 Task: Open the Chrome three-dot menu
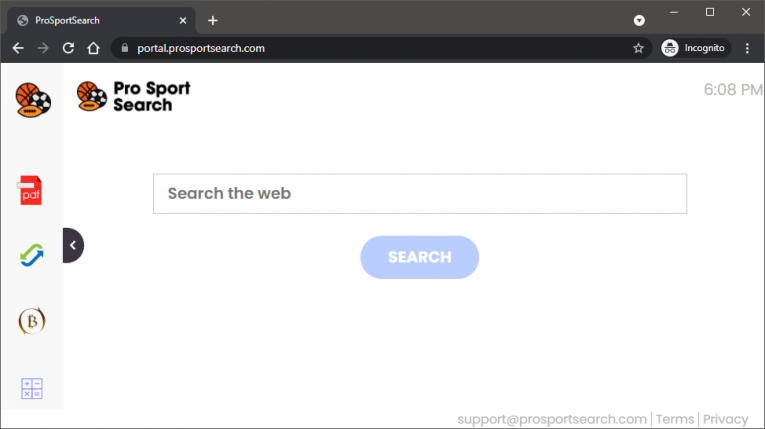pos(747,48)
